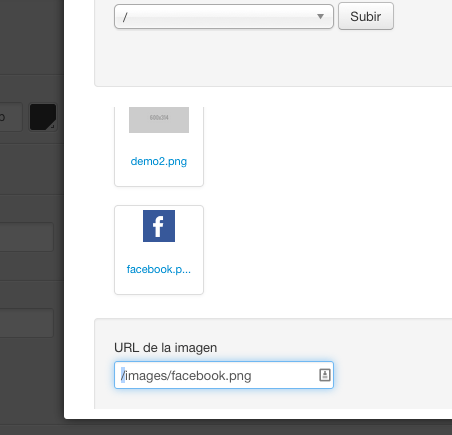
Task: Click the dimmed middle input field behind dialog
Action: (x=27, y=237)
